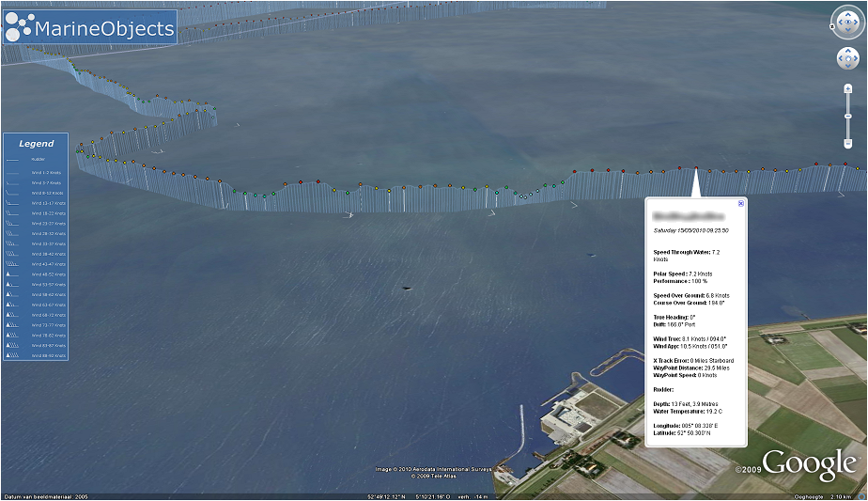Viewport: 868px width, 501px height.
Task: Click the imagery date status text 'Datum van beeldmateriaal'
Action: (45, 496)
